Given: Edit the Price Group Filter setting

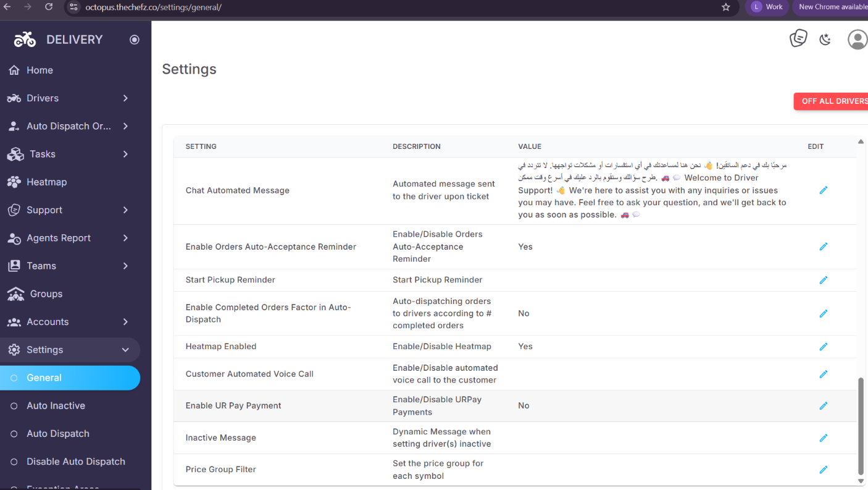Looking at the screenshot, I should (823, 470).
